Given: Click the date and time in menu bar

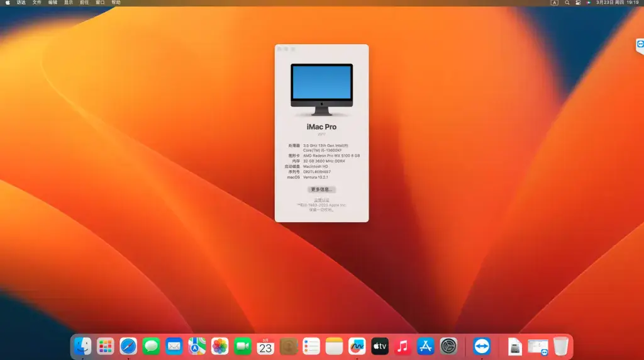Looking at the screenshot, I should pos(618,3).
